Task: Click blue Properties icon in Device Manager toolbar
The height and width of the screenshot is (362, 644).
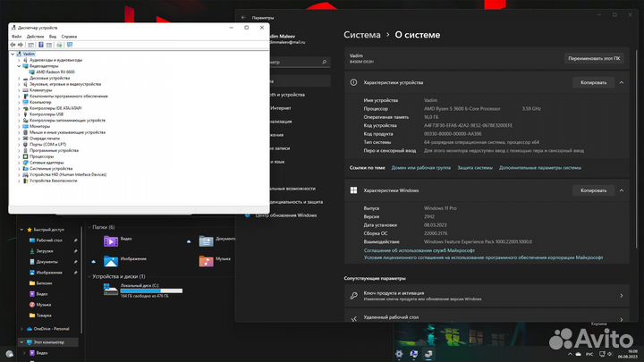Action: click(x=41, y=45)
